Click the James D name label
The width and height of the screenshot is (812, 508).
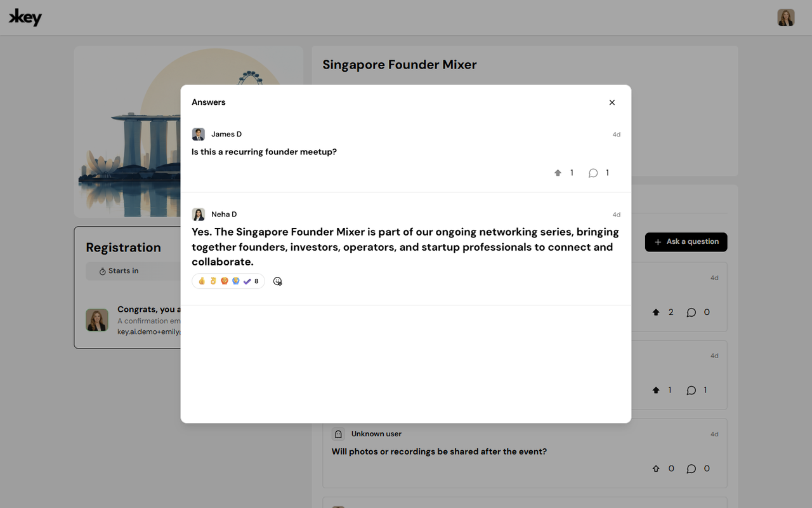[226, 134]
